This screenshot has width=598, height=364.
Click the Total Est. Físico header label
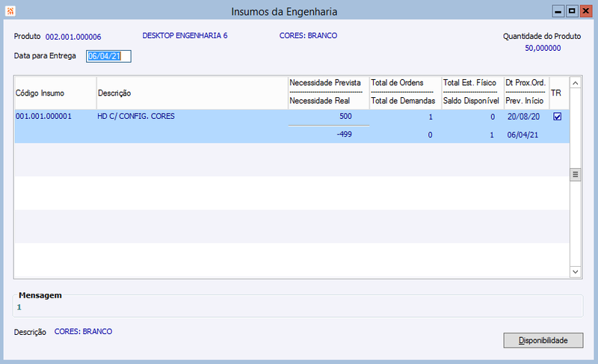click(469, 83)
